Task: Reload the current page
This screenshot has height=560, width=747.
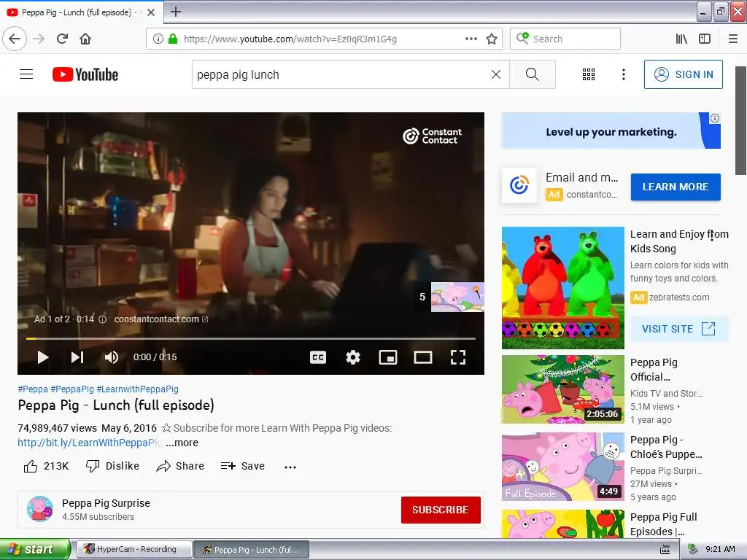Action: click(62, 39)
